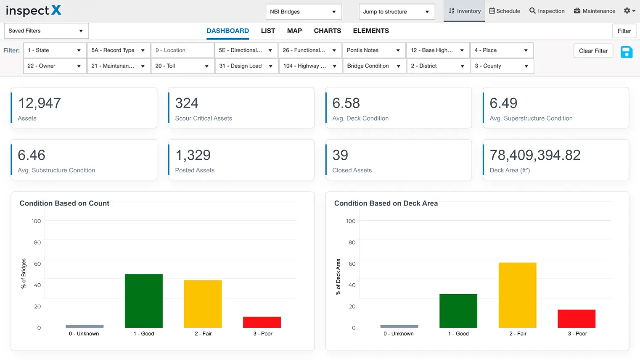Select the Avg. Superstructure Condition card
Screen dimensions: 640x364
(x=556, y=108)
